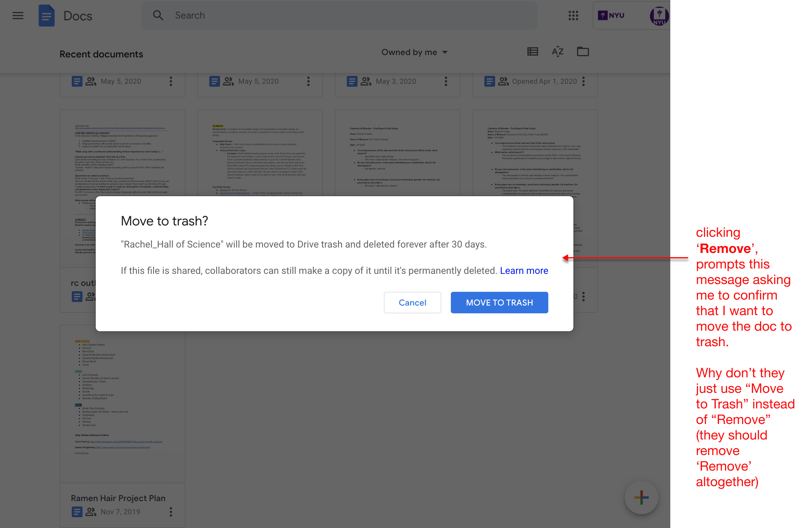Click the May 3, 2020 date label
This screenshot has height=528, width=812.
pos(396,81)
